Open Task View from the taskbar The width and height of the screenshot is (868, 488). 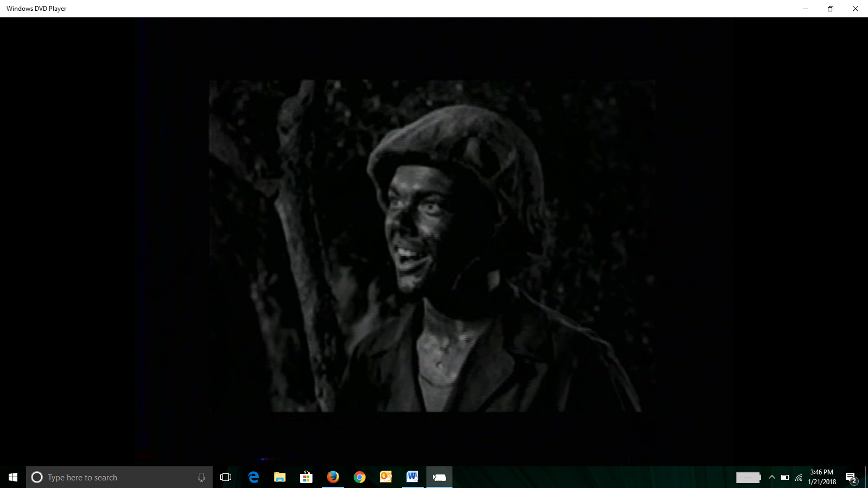click(x=226, y=477)
